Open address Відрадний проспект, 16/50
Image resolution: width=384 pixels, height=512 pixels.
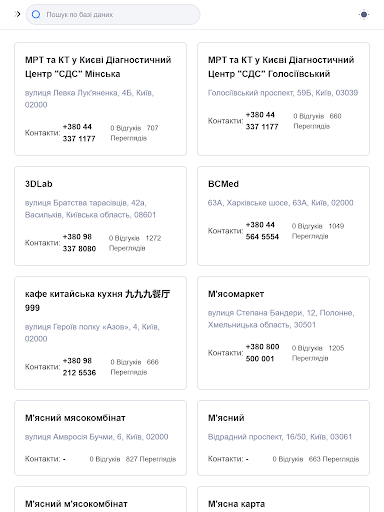[x=280, y=437]
